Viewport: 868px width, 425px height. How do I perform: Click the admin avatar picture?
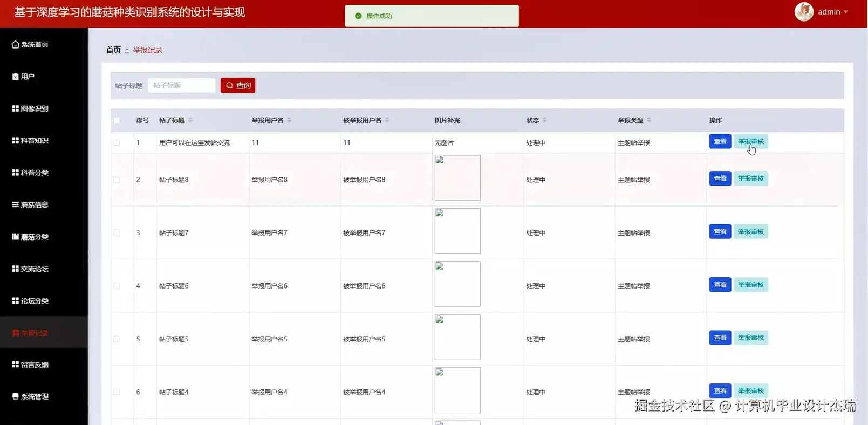[x=804, y=12]
